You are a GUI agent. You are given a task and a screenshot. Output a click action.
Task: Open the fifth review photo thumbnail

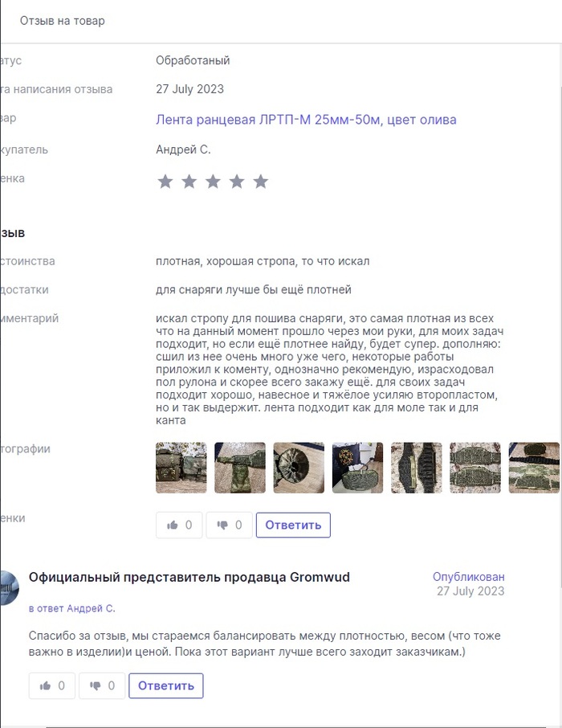pyautogui.click(x=417, y=468)
